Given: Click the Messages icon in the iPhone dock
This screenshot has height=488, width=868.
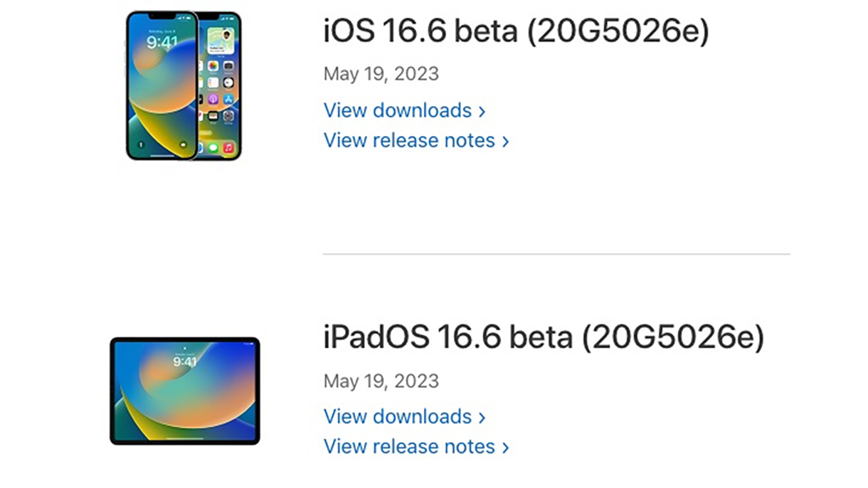Looking at the screenshot, I should coord(213,147).
